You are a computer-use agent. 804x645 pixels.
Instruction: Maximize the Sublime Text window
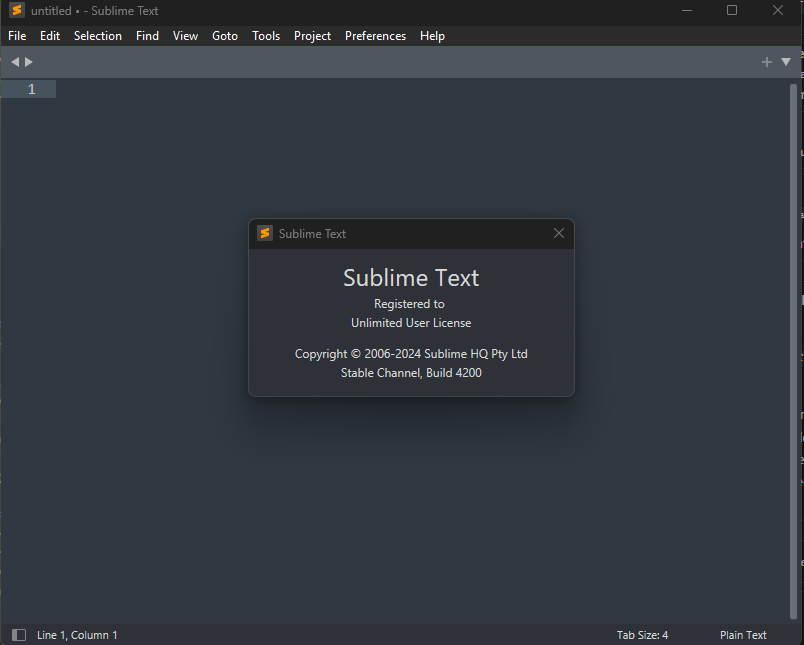(732, 11)
